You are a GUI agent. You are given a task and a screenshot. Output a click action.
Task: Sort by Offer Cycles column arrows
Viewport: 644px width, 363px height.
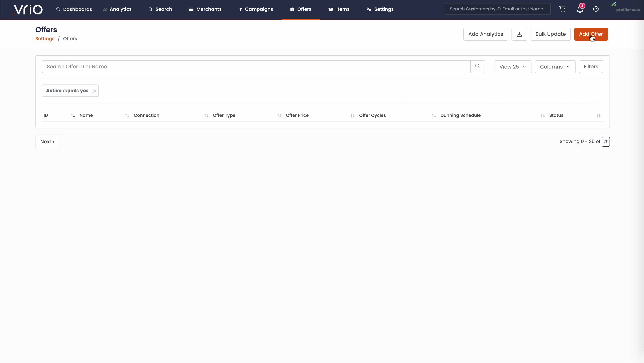[x=434, y=116]
